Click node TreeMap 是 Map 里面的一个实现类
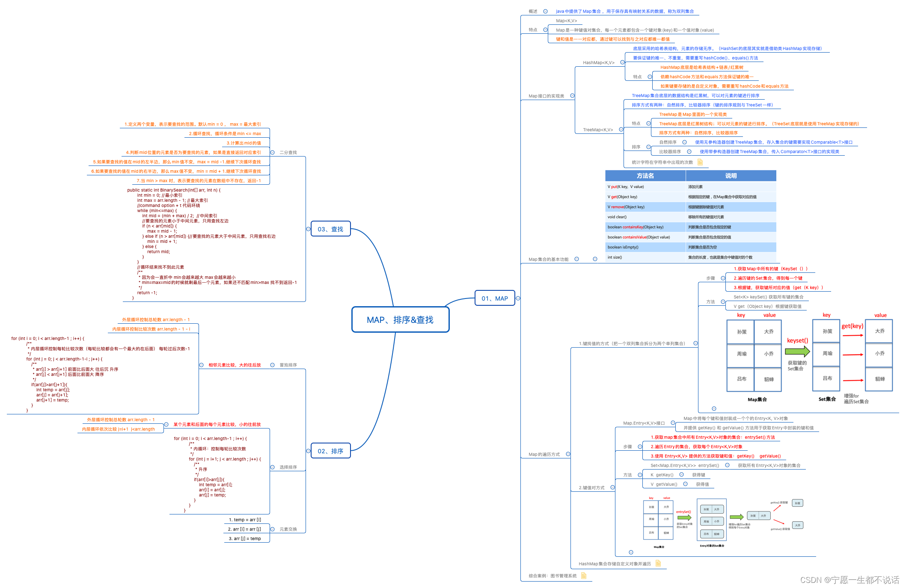The width and height of the screenshot is (906, 588). (693, 114)
